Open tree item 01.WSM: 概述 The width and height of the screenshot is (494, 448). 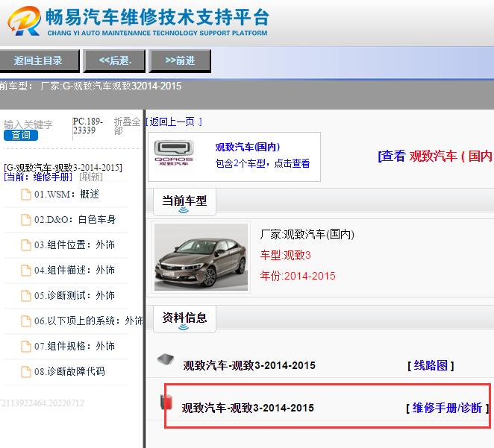coord(67,195)
